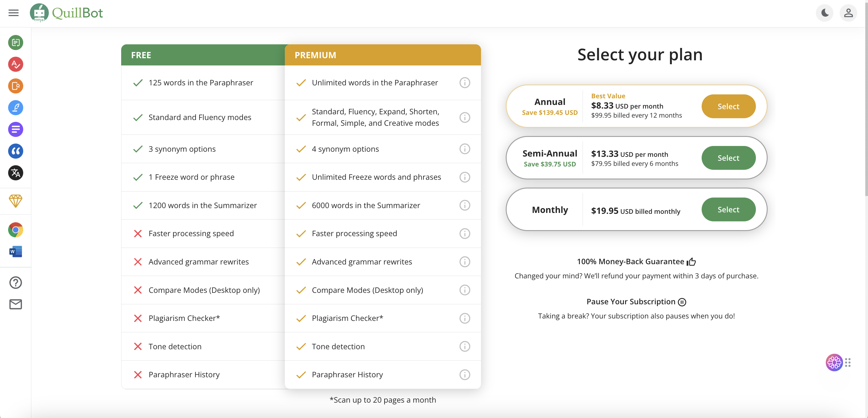
Task: Show info for Unlimited words in Paraphraser
Action: point(465,83)
